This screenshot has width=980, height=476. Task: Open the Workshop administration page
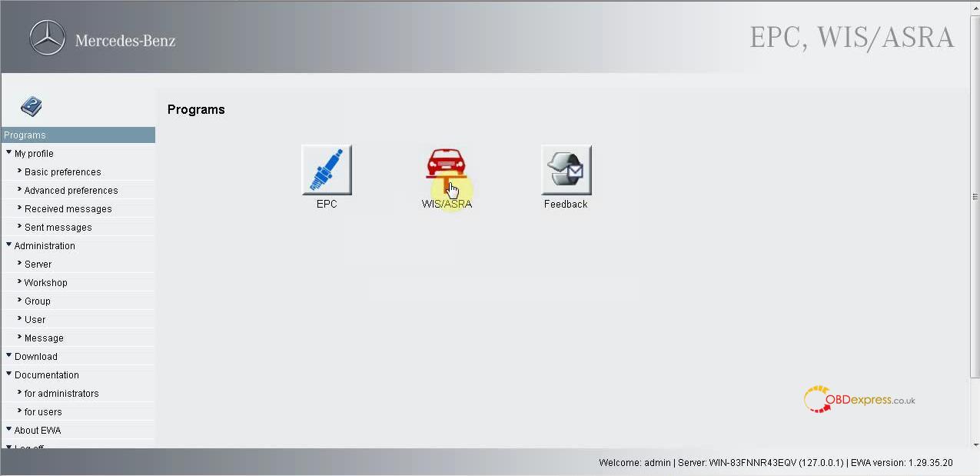pos(45,283)
